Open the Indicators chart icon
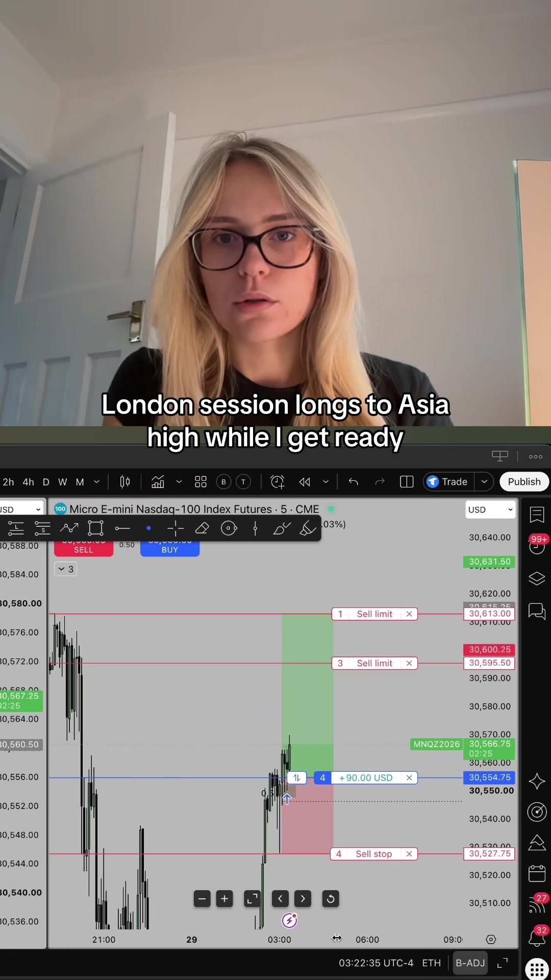 coord(158,482)
